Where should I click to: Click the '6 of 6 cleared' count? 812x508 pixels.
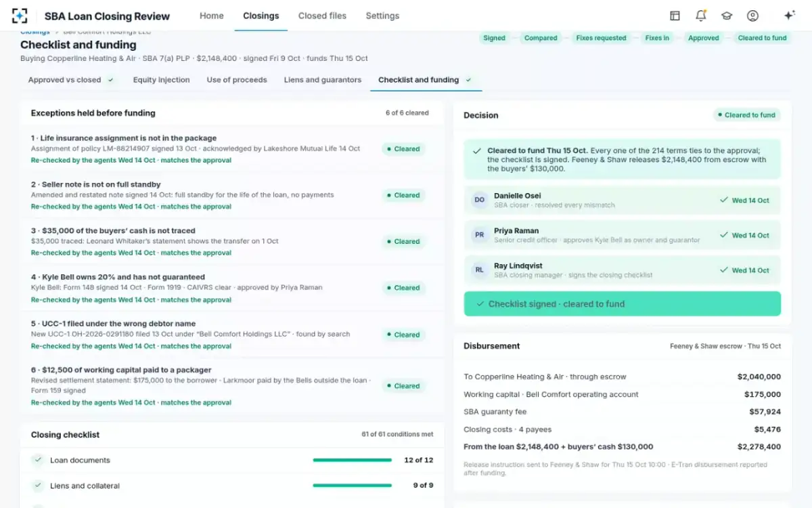tap(407, 113)
